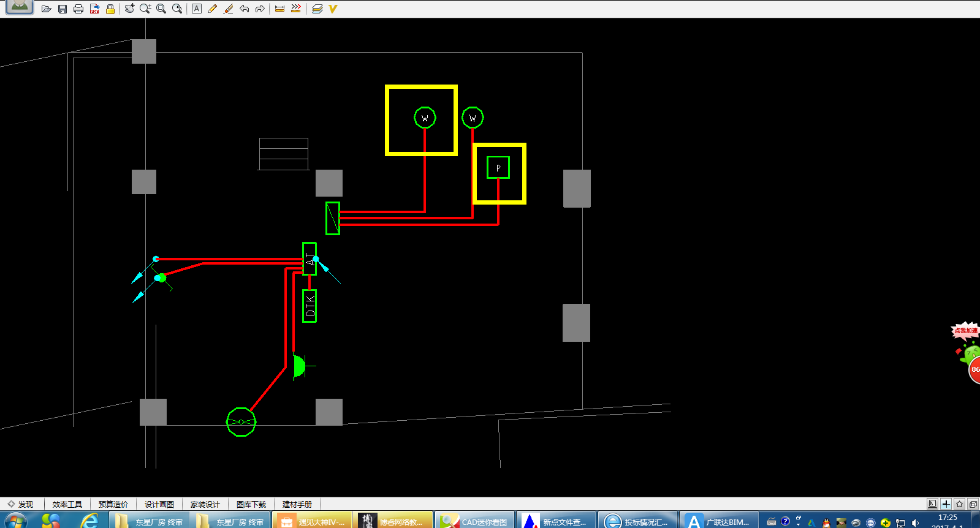The height and width of the screenshot is (528, 980).
Task: Open the Windows Start menu
Action: point(15,521)
